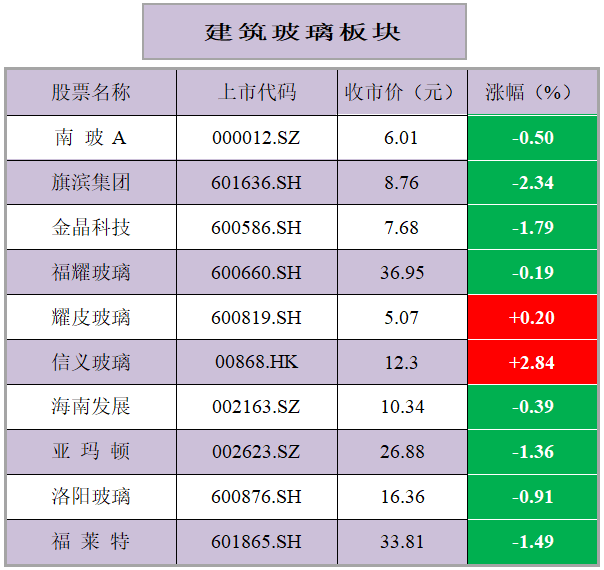Click closing price 8.76
The image size is (604, 570).
(401, 183)
